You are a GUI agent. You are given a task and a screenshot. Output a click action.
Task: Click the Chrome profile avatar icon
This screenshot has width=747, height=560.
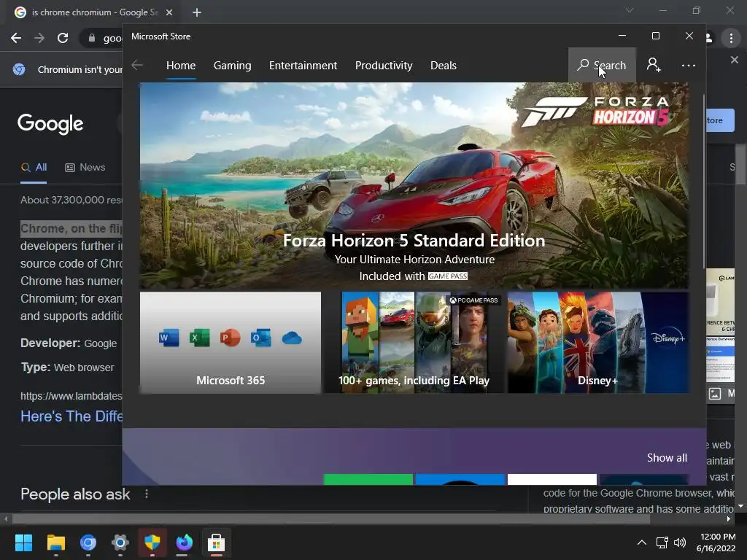click(x=709, y=38)
